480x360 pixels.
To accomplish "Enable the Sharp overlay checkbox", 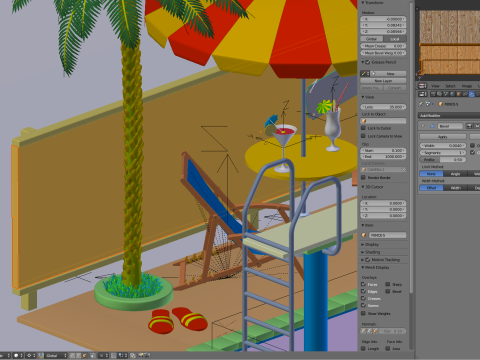I will coord(388,284).
